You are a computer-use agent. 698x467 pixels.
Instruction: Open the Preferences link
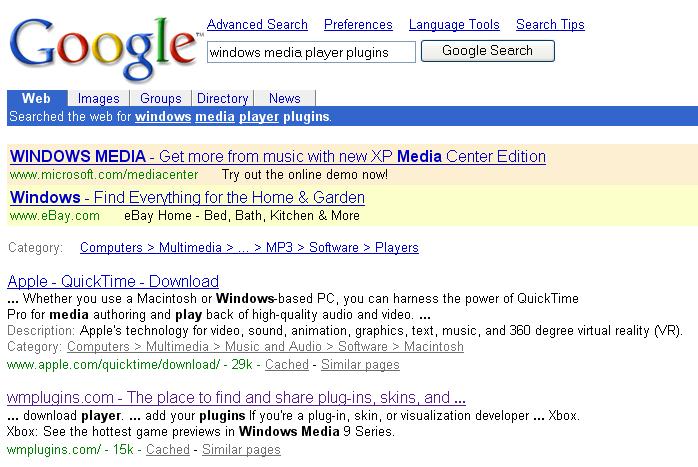358,24
